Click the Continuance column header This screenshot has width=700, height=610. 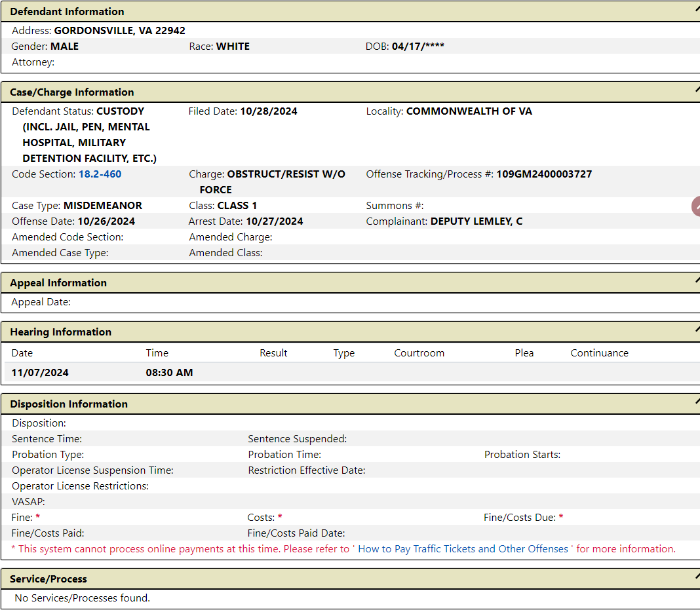(x=600, y=353)
